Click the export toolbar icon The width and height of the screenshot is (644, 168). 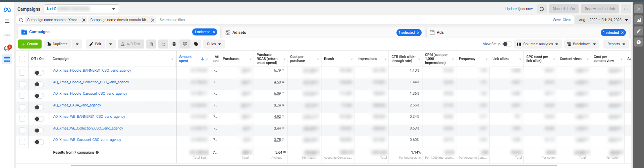coord(185,44)
